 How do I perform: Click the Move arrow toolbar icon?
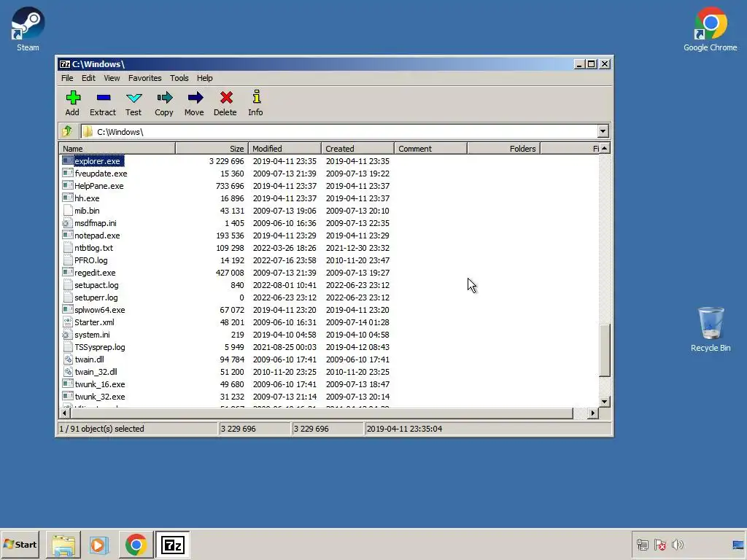pos(195,98)
